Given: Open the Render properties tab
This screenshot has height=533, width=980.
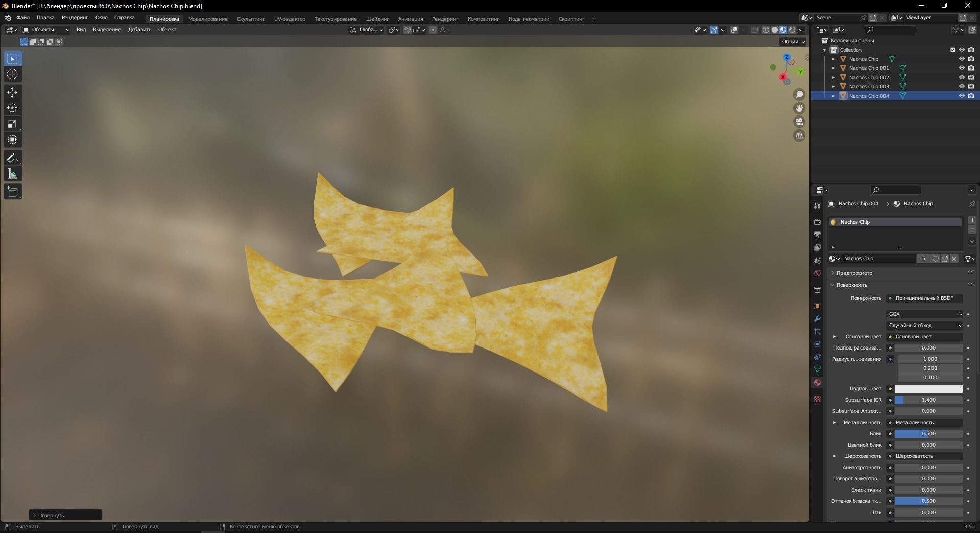Looking at the screenshot, I should tap(817, 222).
